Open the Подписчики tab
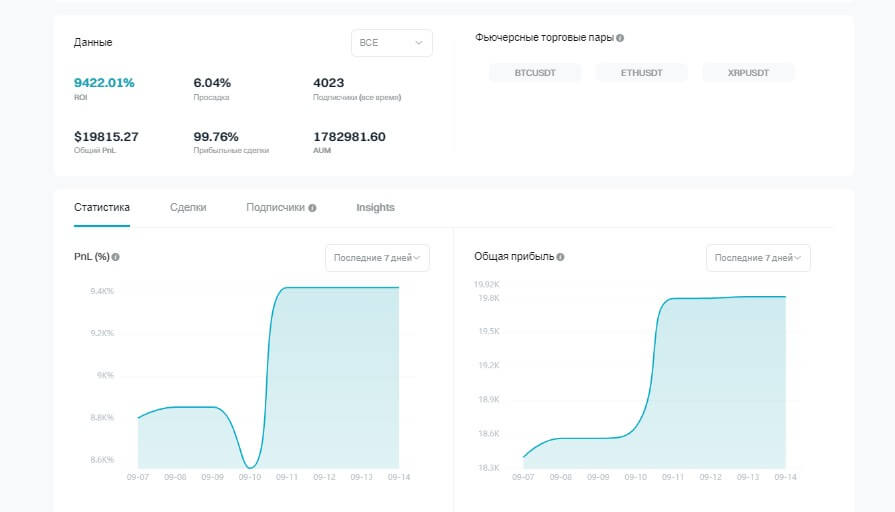This screenshot has width=895, height=512. [275, 208]
